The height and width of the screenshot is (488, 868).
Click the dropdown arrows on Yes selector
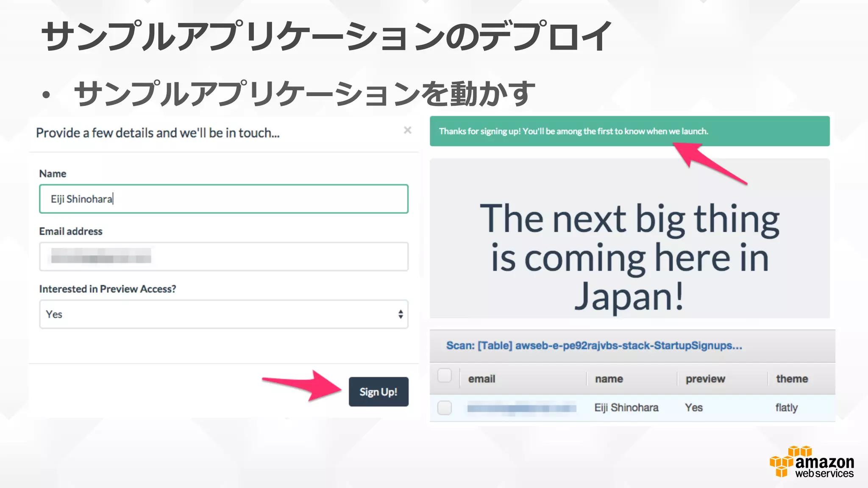tap(400, 314)
